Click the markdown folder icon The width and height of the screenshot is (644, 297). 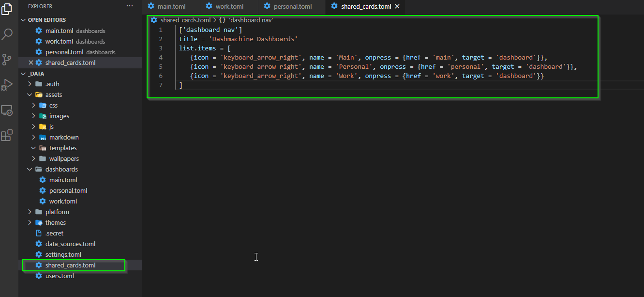pos(43,138)
